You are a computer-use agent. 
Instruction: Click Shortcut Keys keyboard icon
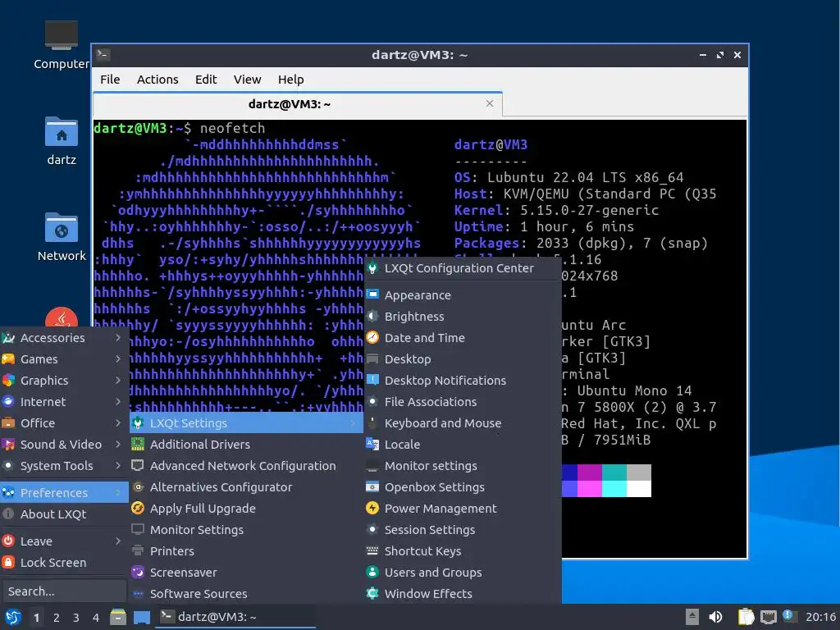[x=372, y=550]
